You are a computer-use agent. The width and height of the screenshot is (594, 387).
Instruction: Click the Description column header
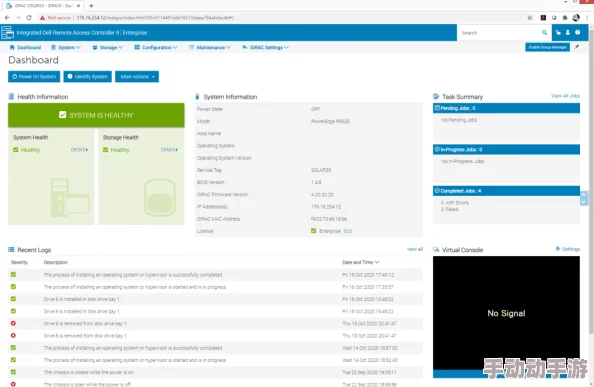(x=56, y=262)
